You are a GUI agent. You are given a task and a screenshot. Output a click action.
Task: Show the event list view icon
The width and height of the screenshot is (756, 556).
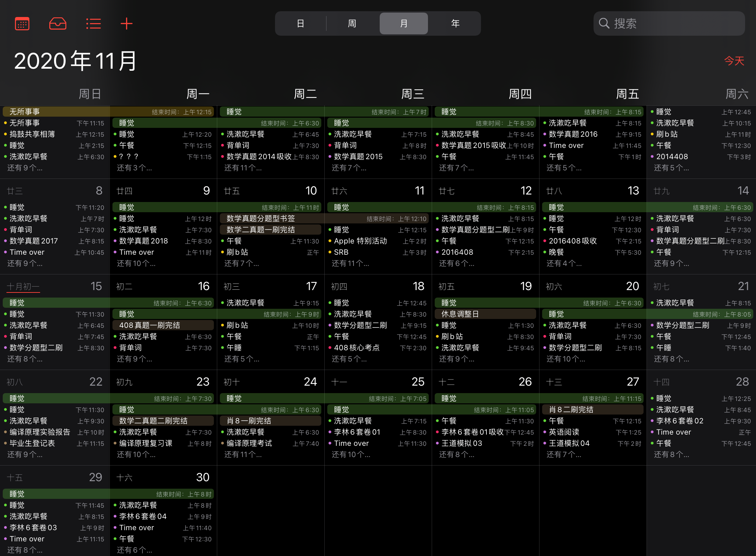[x=93, y=23]
